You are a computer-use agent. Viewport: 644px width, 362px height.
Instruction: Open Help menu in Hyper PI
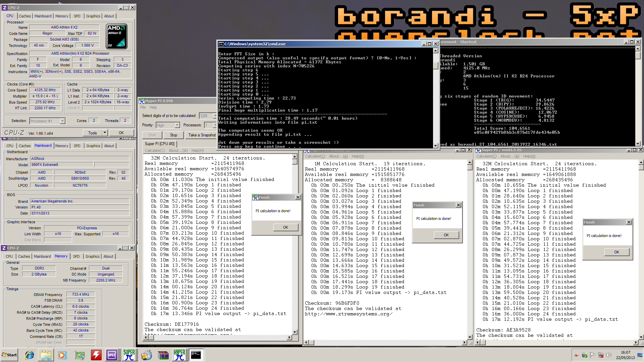[x=153, y=107]
